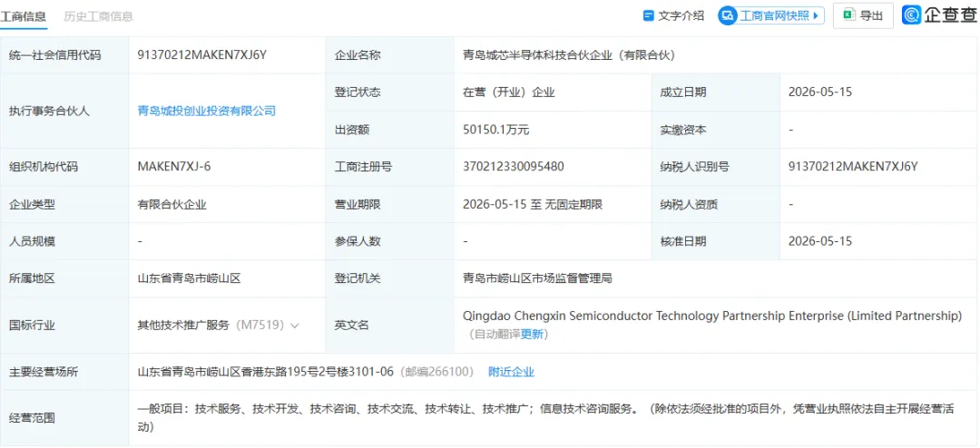Click the 工商官网快照 magnifier icon
This screenshot has width=980, height=448.
click(728, 15)
